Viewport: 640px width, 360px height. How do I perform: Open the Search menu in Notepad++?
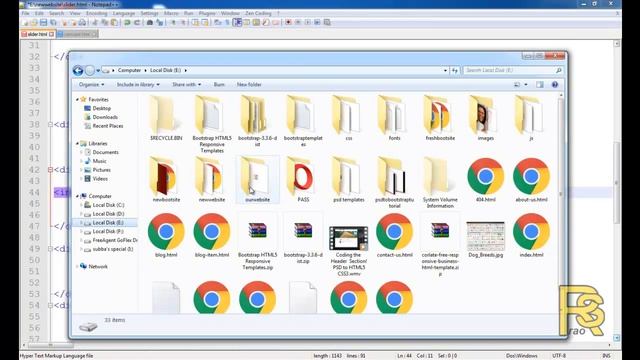pos(57,13)
